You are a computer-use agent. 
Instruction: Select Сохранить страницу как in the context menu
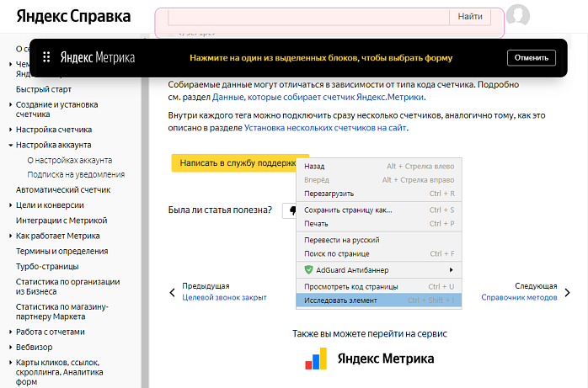(x=348, y=210)
